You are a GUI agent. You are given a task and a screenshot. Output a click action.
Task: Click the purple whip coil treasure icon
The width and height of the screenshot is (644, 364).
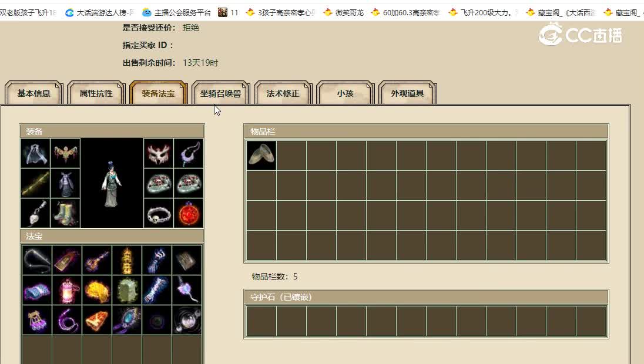point(67,320)
